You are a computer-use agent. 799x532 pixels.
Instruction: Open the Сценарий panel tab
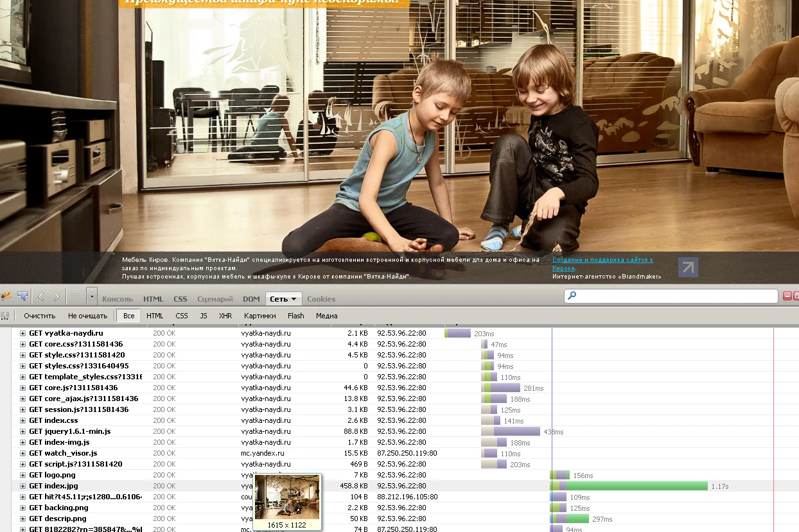(215, 299)
